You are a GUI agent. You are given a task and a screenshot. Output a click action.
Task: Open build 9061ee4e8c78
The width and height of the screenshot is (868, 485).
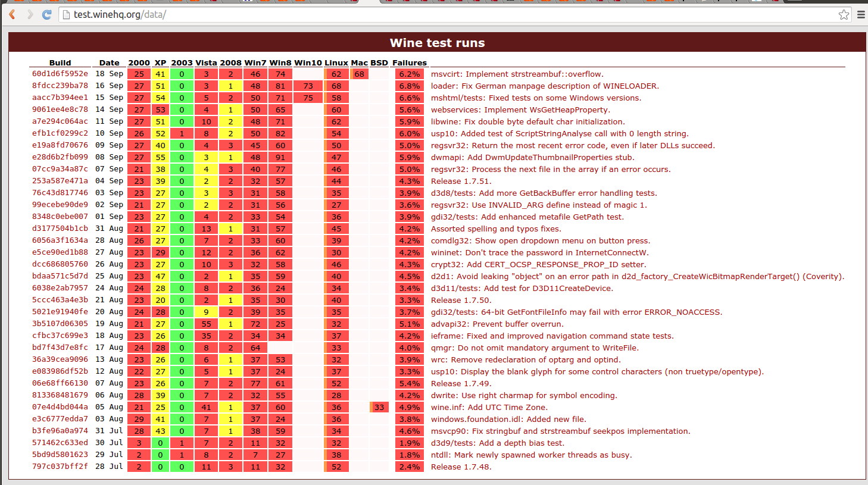[x=60, y=109]
